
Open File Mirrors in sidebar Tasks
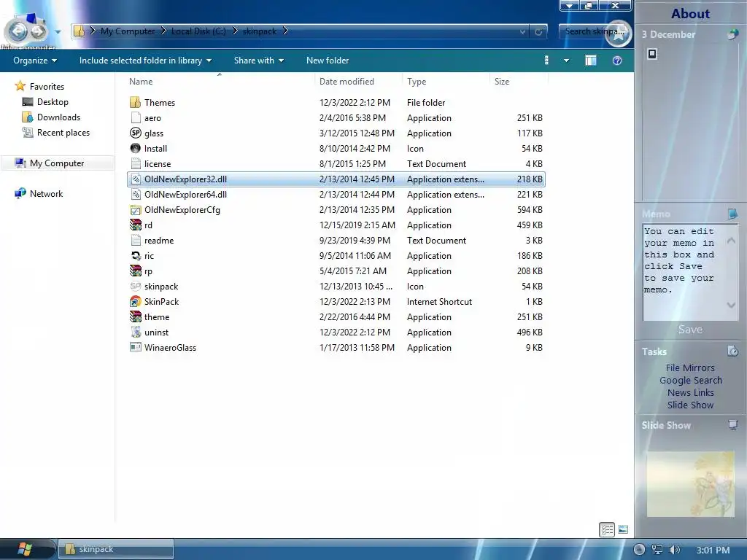(x=690, y=367)
